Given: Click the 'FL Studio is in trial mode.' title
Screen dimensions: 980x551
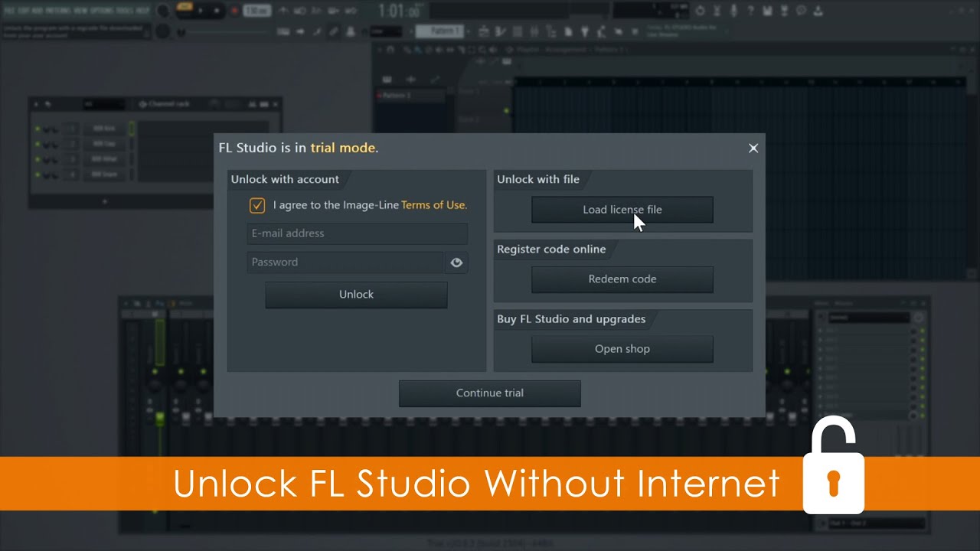Looking at the screenshot, I should click(299, 148).
